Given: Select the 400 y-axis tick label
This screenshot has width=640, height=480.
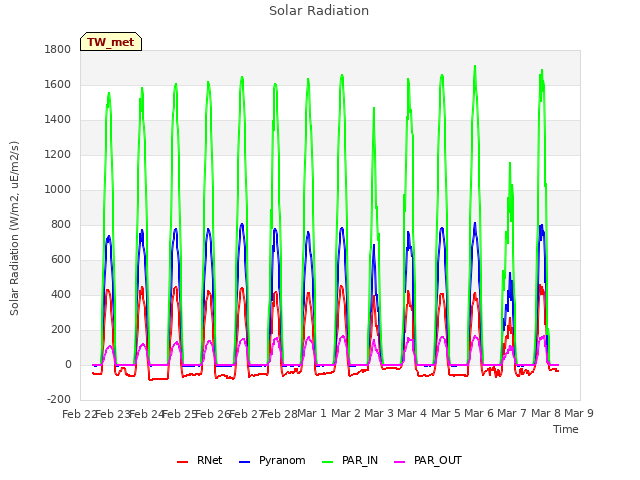Looking at the screenshot, I should (61, 295).
